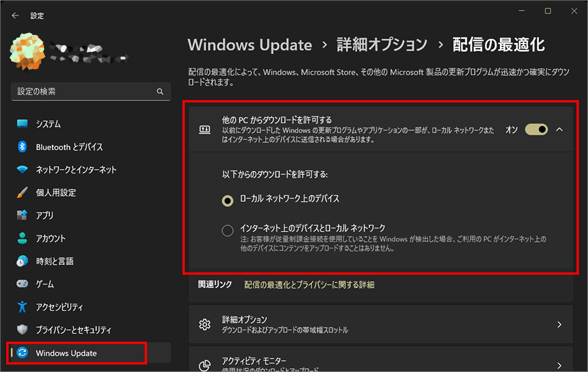Open プライバシーとセキュリティ text in sidebar
The height and width of the screenshot is (372, 588).
tap(74, 330)
